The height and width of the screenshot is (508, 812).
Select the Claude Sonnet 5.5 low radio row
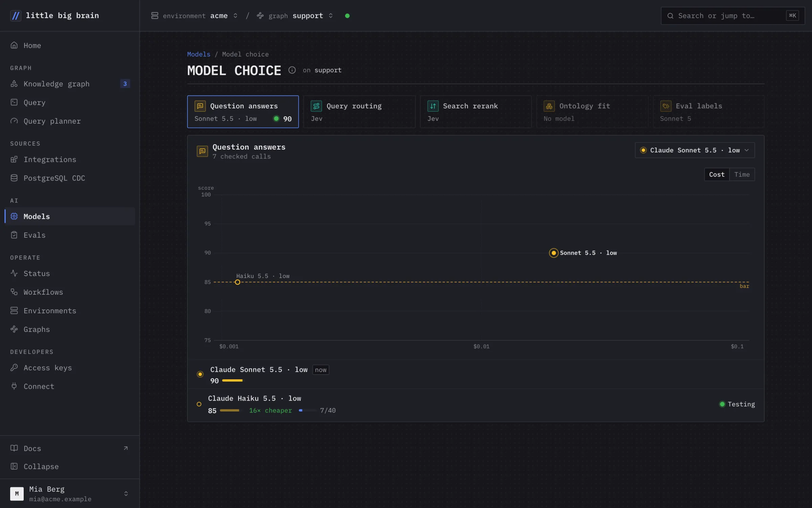[476, 374]
